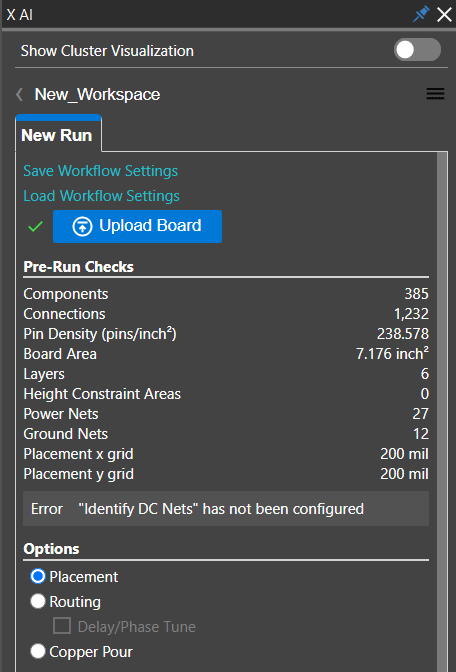Click the Placement y grid value
Screen dimensions: 456x672
click(x=404, y=474)
